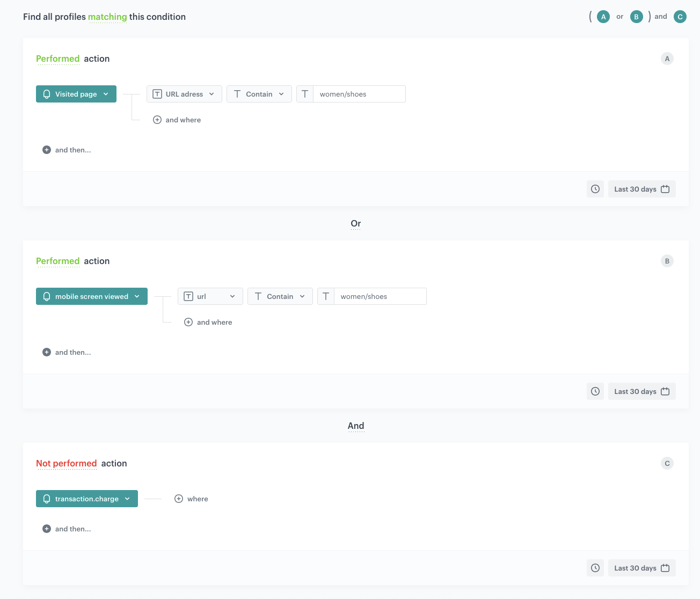Click the clock icon in condition C
Image resolution: width=700 pixels, height=599 pixels.
[x=595, y=567]
